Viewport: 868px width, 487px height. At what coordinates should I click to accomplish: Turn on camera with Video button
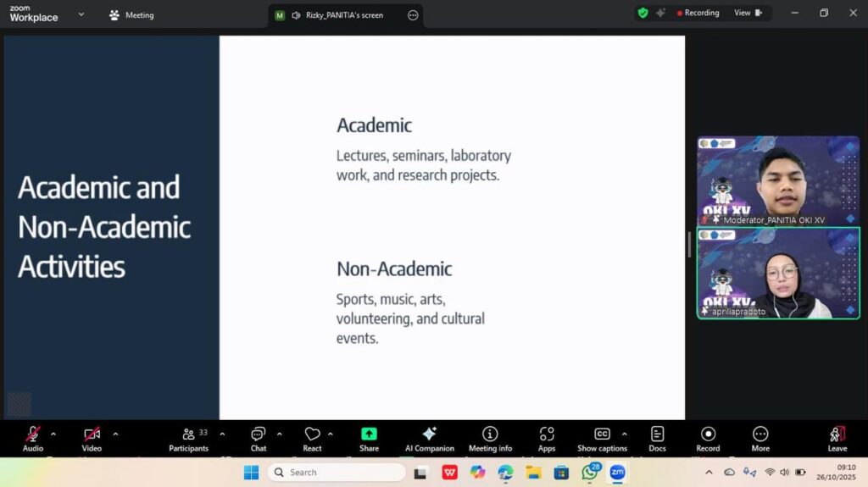click(x=92, y=438)
